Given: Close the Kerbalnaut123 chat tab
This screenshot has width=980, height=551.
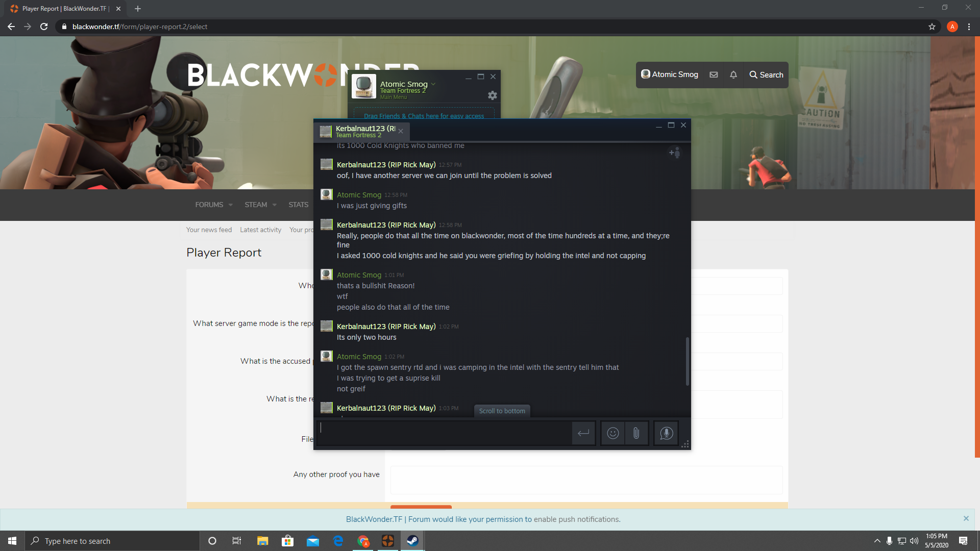Looking at the screenshot, I should (401, 132).
